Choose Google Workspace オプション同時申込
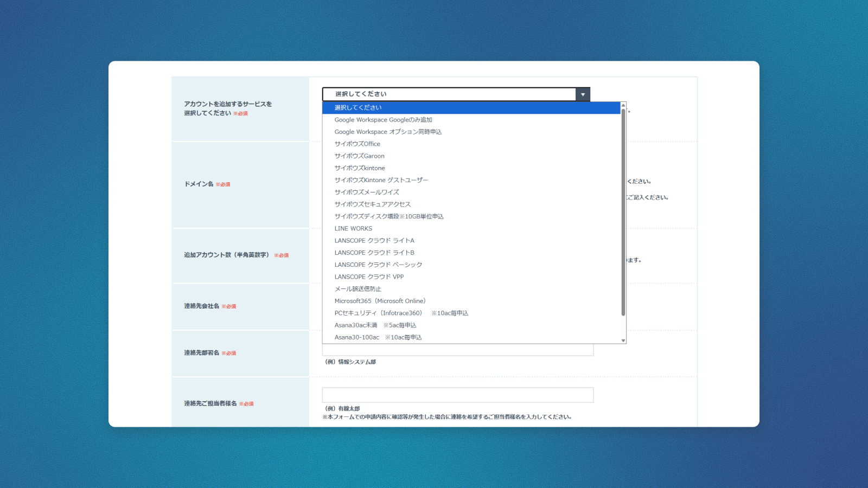This screenshot has width=868, height=488. tap(471, 132)
